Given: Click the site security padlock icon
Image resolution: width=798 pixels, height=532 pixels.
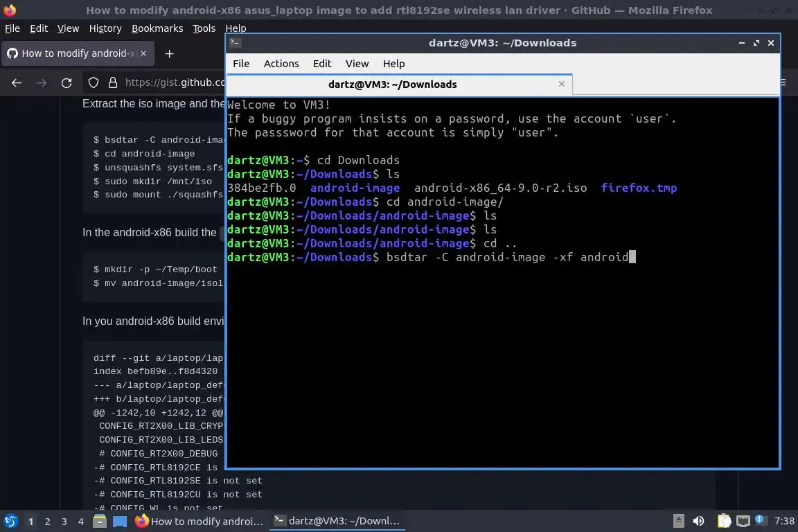Looking at the screenshot, I should click(113, 82).
